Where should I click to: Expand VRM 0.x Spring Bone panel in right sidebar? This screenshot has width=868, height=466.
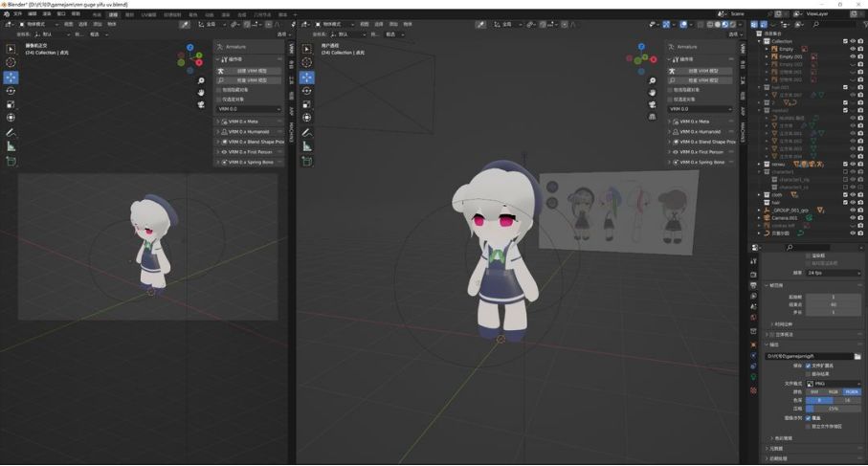701,162
